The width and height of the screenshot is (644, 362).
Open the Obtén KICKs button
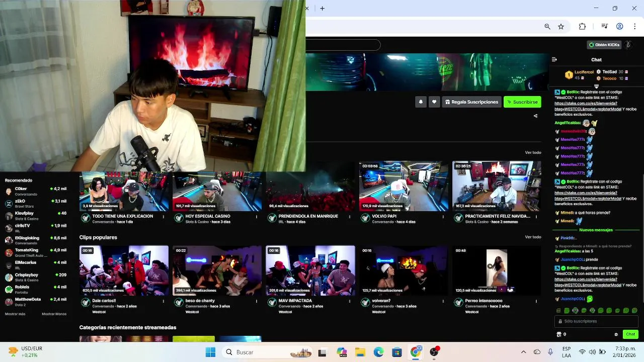click(x=605, y=45)
